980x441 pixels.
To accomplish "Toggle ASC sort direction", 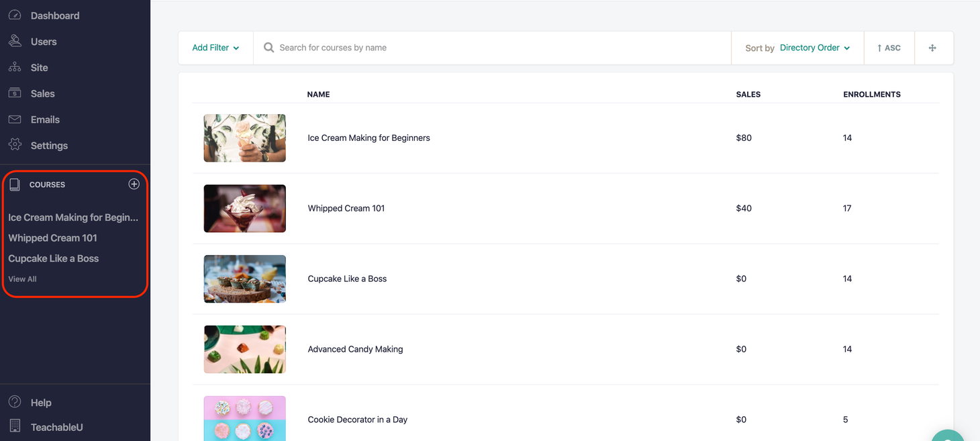I will (889, 48).
